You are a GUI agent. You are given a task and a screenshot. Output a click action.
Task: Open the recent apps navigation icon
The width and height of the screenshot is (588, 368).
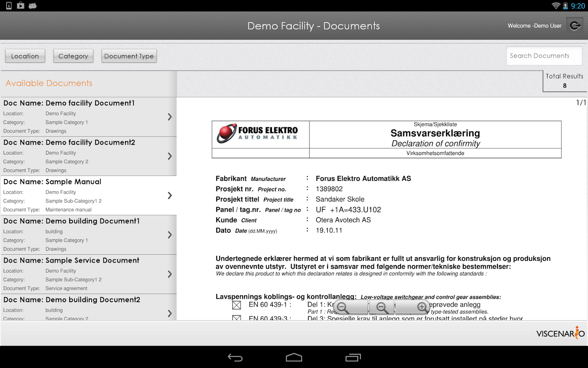[x=353, y=358]
